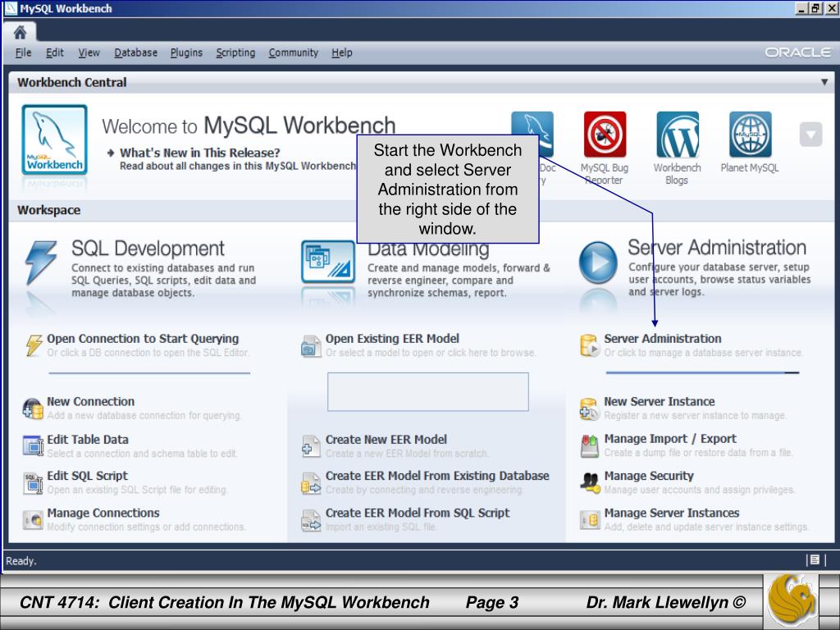Click Open Existing EER Model link
Image resolution: width=840 pixels, height=630 pixels.
pos(392,339)
